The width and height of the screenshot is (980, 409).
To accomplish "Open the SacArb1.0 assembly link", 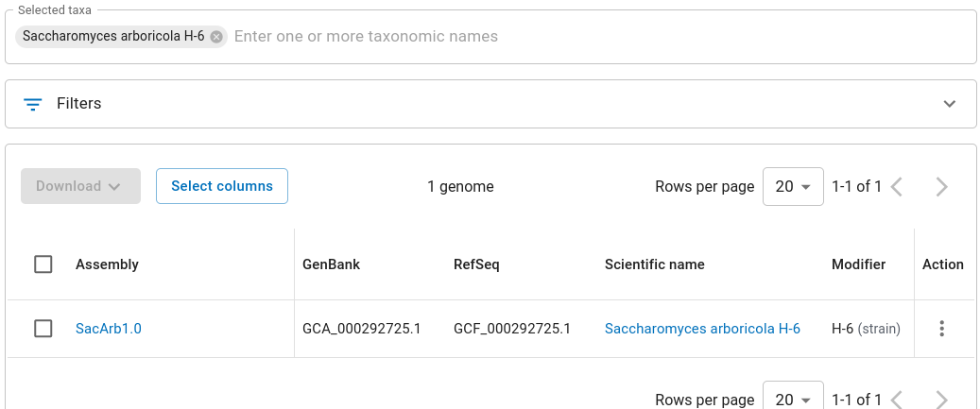I will pos(109,329).
